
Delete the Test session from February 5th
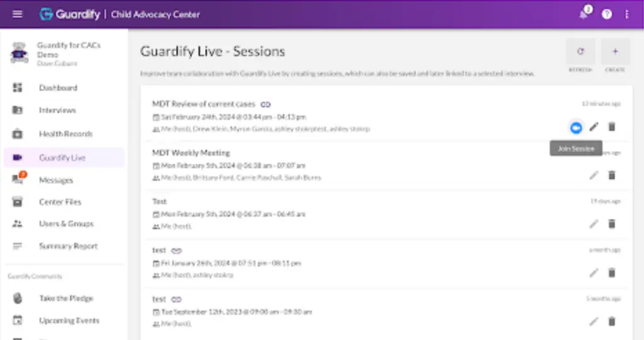[x=612, y=224]
